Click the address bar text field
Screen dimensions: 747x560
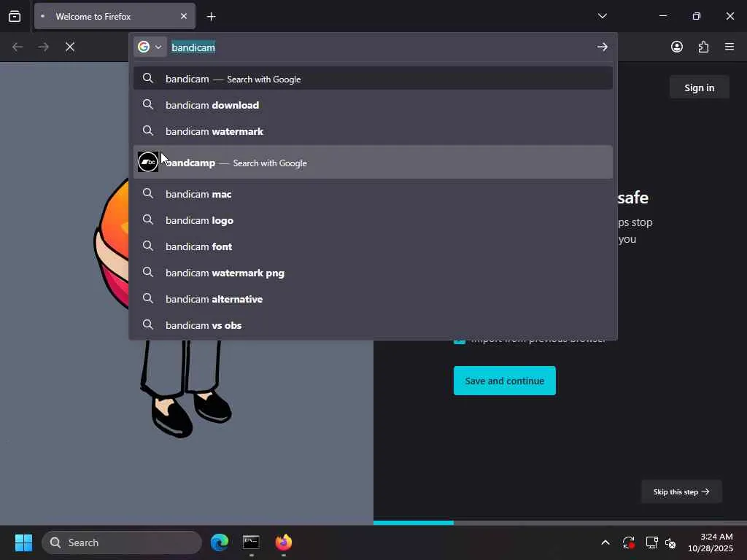coord(381,47)
